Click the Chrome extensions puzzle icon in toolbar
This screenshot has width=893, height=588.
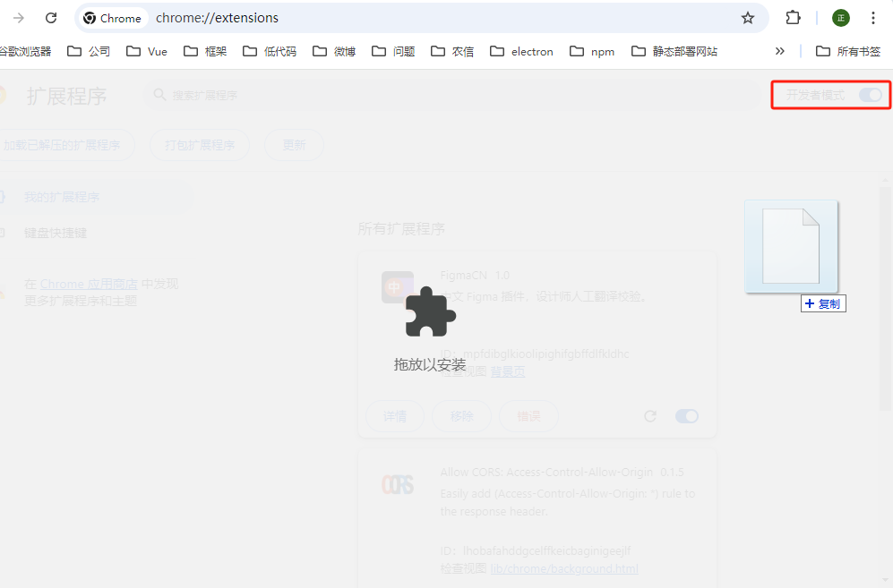[793, 18]
